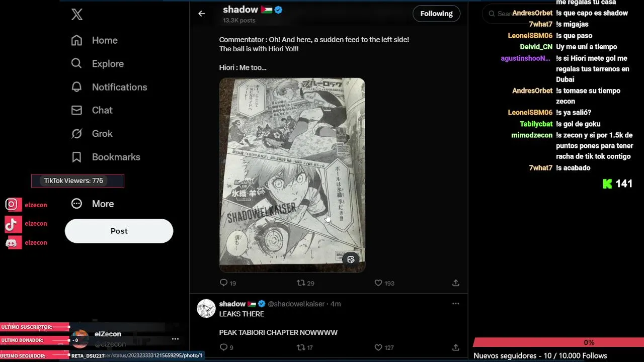The image size is (644, 362).
Task: Share the Hiori manga post
Action: tap(455, 283)
